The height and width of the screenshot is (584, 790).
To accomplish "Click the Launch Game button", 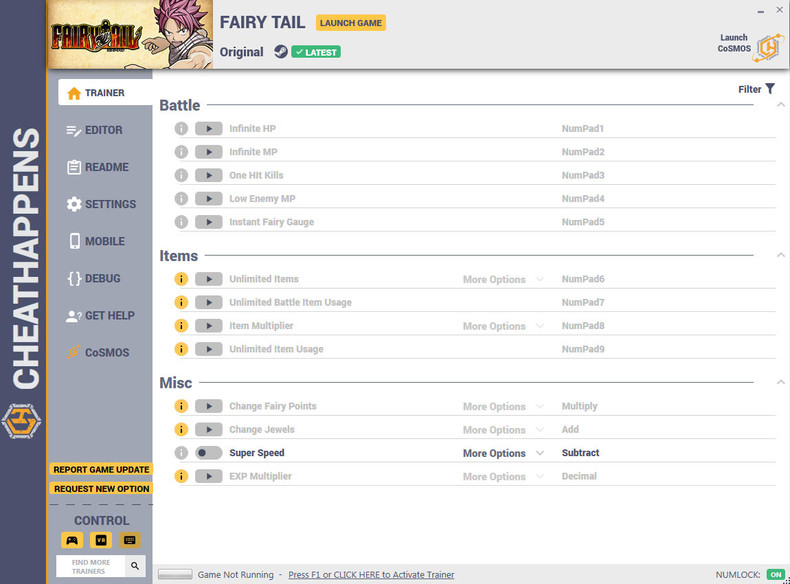I will (x=351, y=23).
